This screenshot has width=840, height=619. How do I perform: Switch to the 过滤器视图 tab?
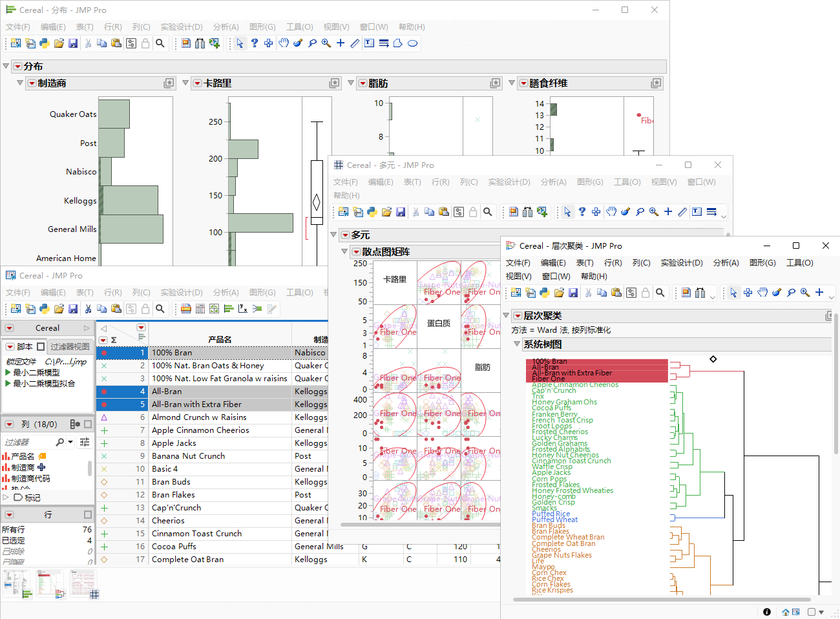(x=70, y=347)
